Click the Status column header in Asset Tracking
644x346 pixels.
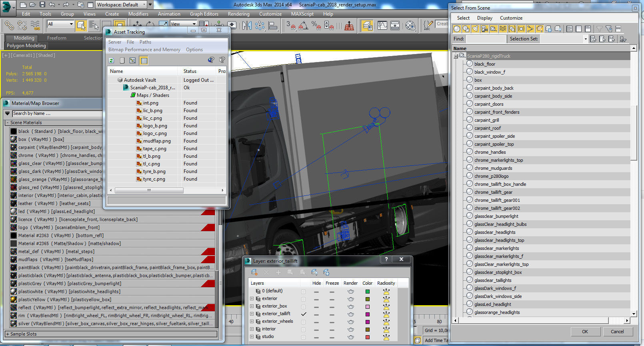click(199, 71)
